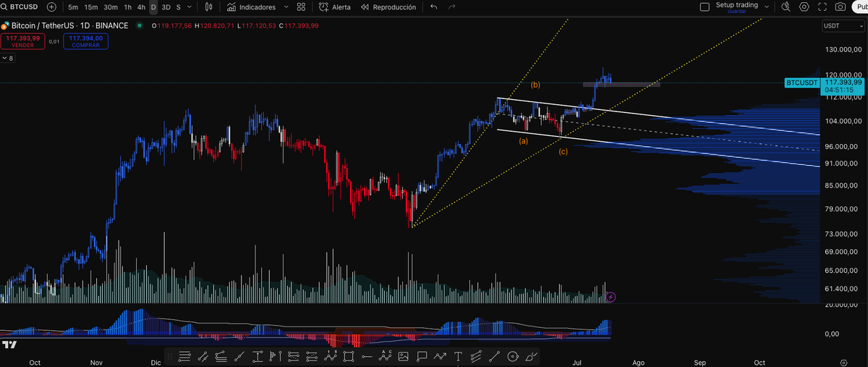Open the quick search lightning icon

coord(786,7)
